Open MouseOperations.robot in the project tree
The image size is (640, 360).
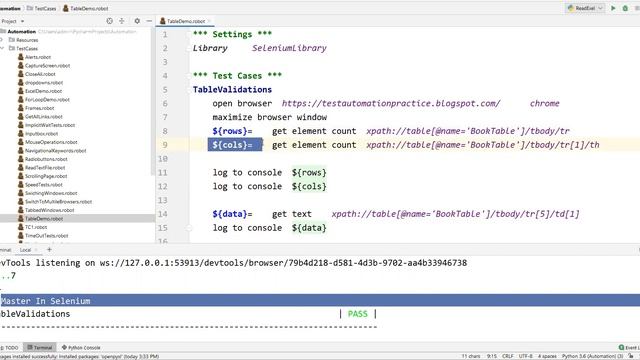pos(51,142)
